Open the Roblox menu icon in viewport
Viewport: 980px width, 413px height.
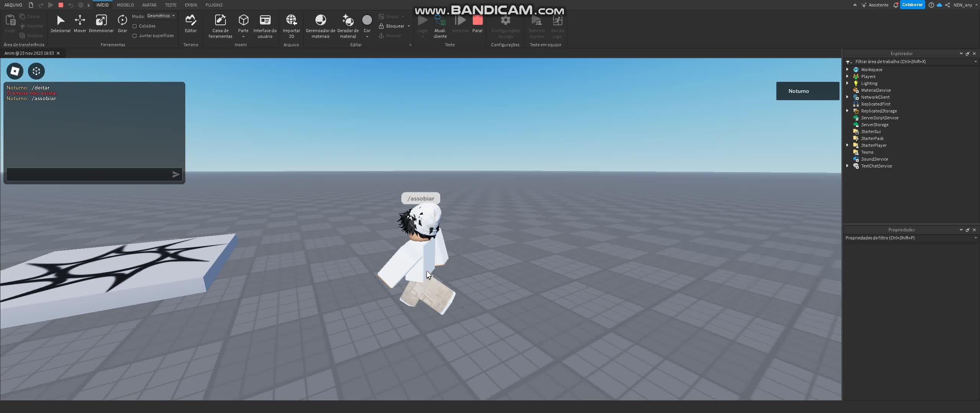[15, 71]
